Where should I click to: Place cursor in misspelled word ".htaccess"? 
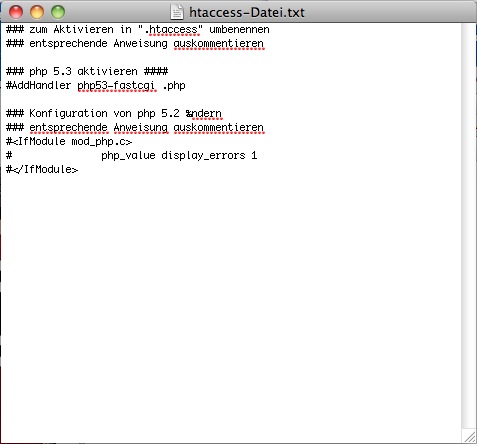click(x=173, y=30)
